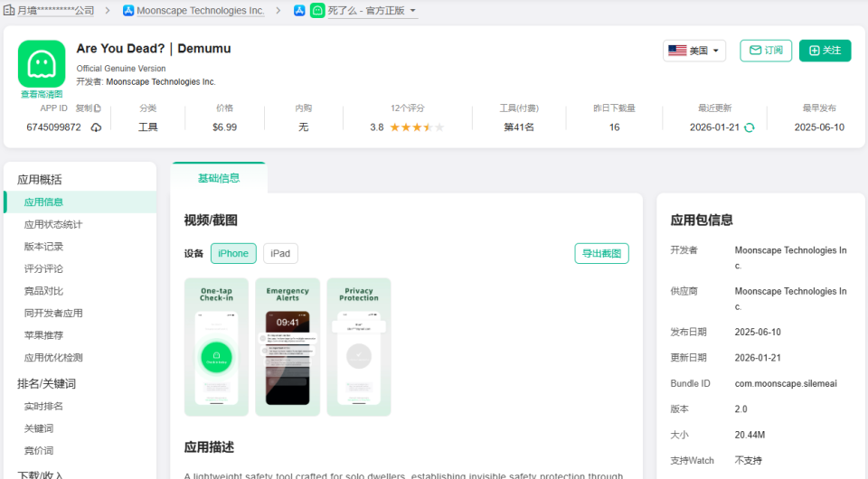This screenshot has height=479, width=868.
Task: Open 应用状态统计 in the sidebar
Action: coord(53,224)
